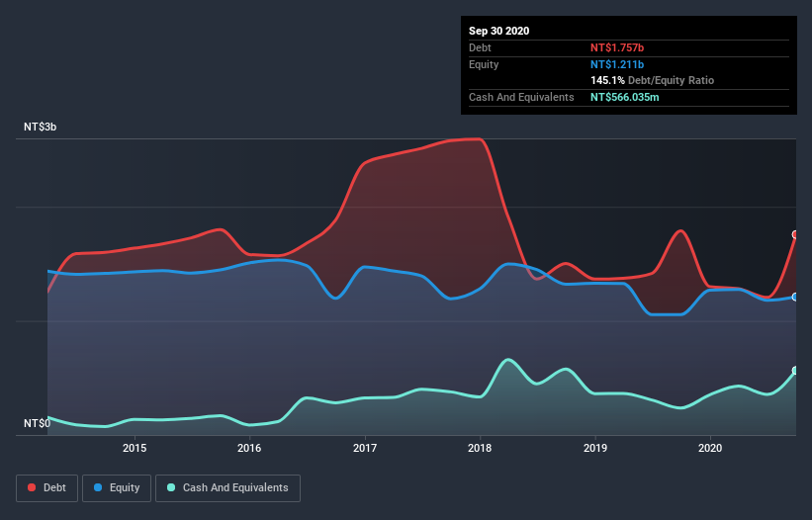This screenshot has height=520, width=812.
Task: Click the NT$0 axis label
Action: [38, 423]
